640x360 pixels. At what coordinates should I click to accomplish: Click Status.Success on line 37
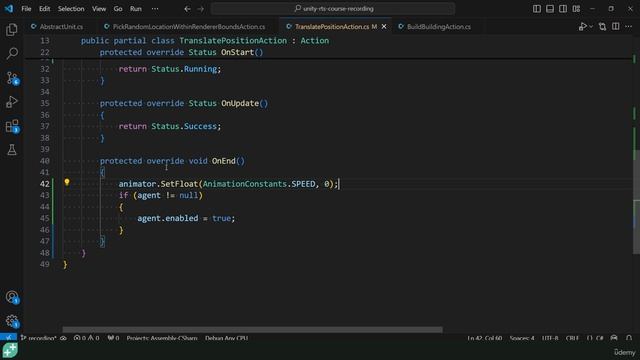coord(184,126)
